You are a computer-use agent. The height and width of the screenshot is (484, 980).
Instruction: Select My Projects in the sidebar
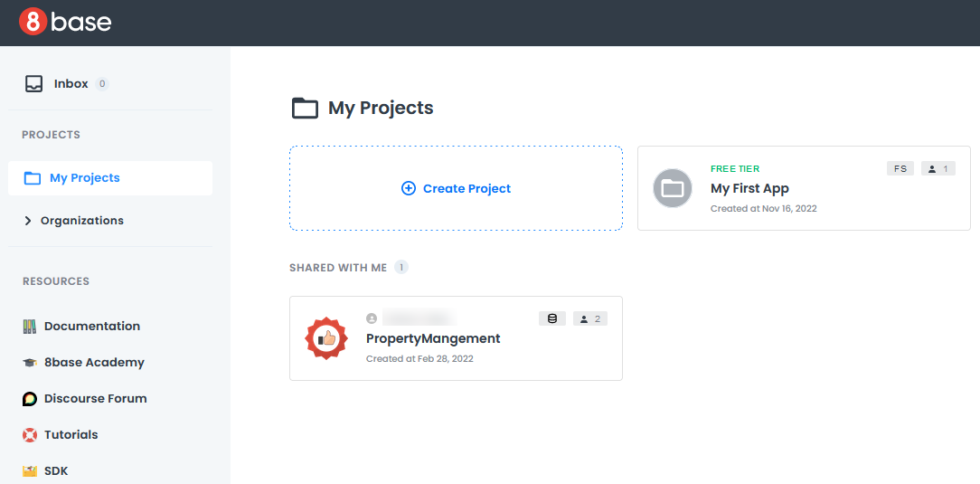84,178
